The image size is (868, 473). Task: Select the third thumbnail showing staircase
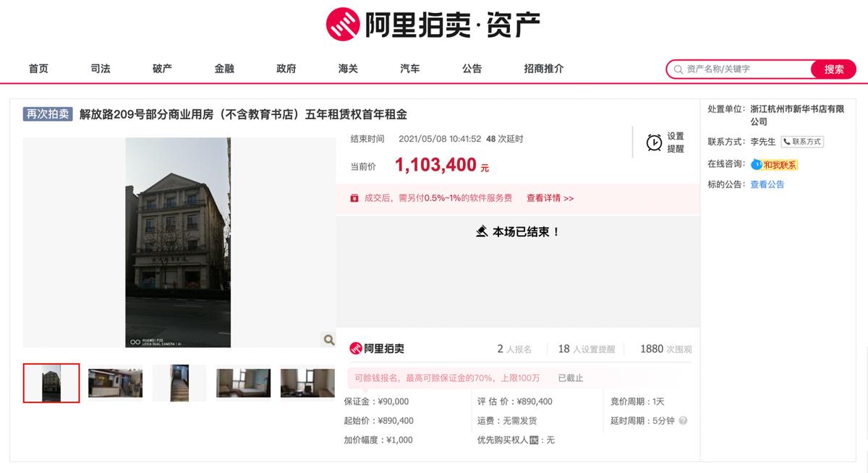pyautogui.click(x=179, y=383)
